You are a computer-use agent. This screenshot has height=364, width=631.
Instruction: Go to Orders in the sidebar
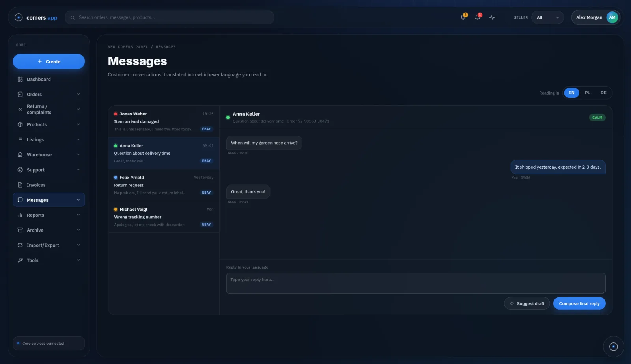click(x=49, y=94)
